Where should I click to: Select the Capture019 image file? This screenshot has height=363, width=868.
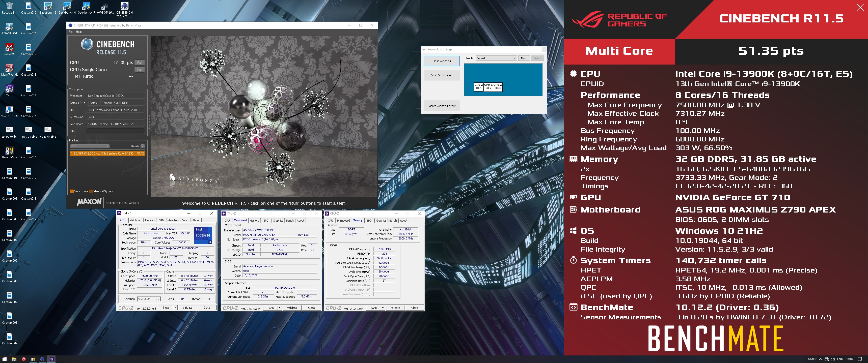[29, 215]
